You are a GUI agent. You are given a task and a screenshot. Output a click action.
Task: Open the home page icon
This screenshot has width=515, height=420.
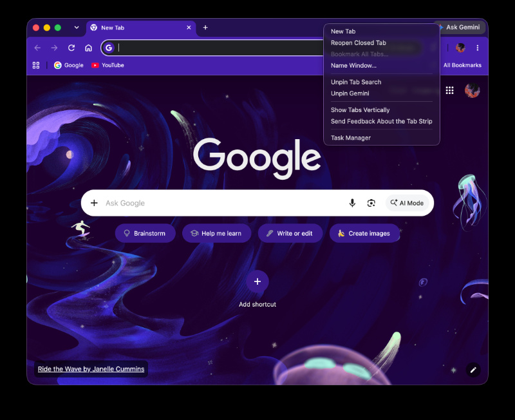point(88,48)
